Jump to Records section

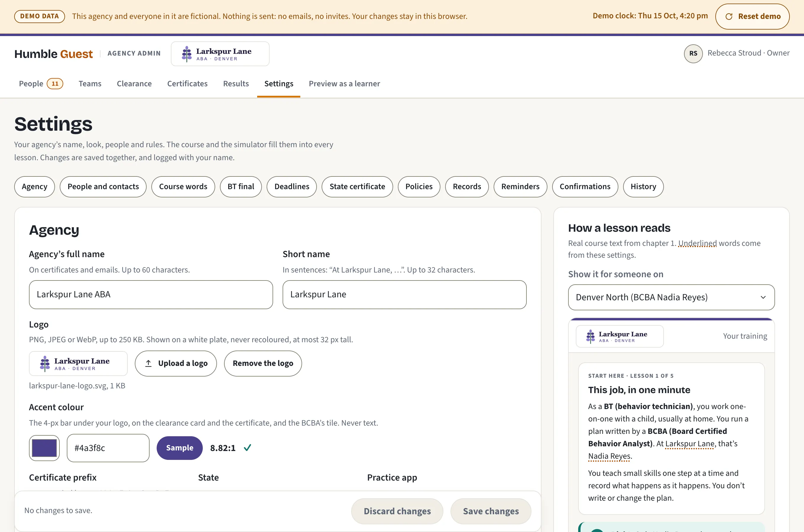click(x=467, y=186)
